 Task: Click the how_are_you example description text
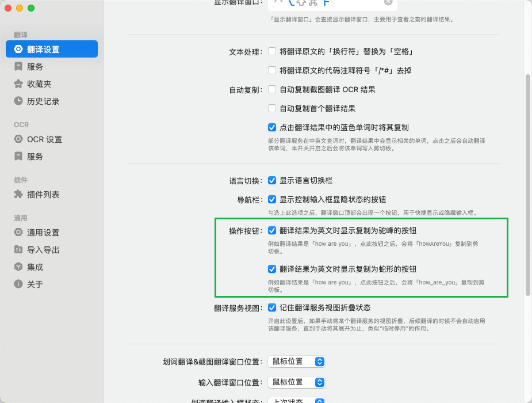coord(376,286)
